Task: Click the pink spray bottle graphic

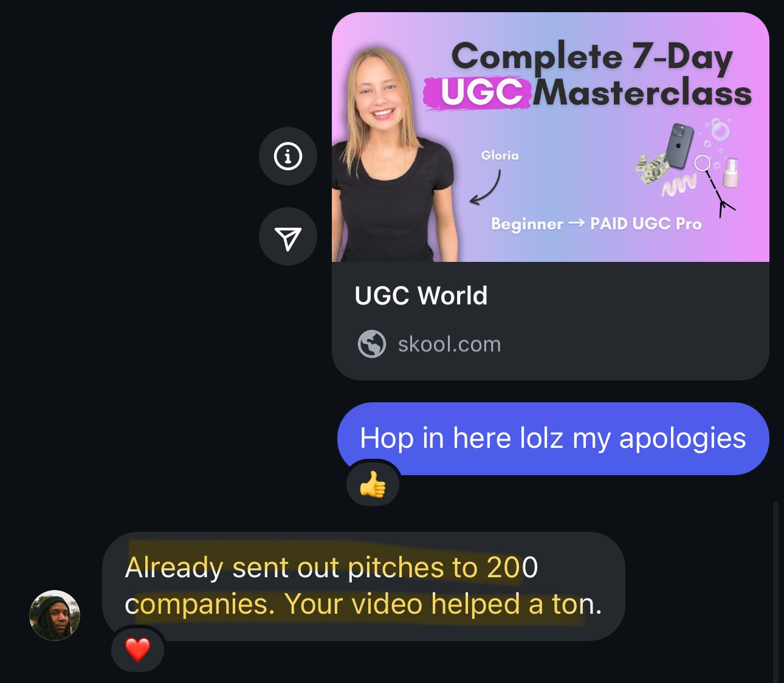Action: pos(731,173)
